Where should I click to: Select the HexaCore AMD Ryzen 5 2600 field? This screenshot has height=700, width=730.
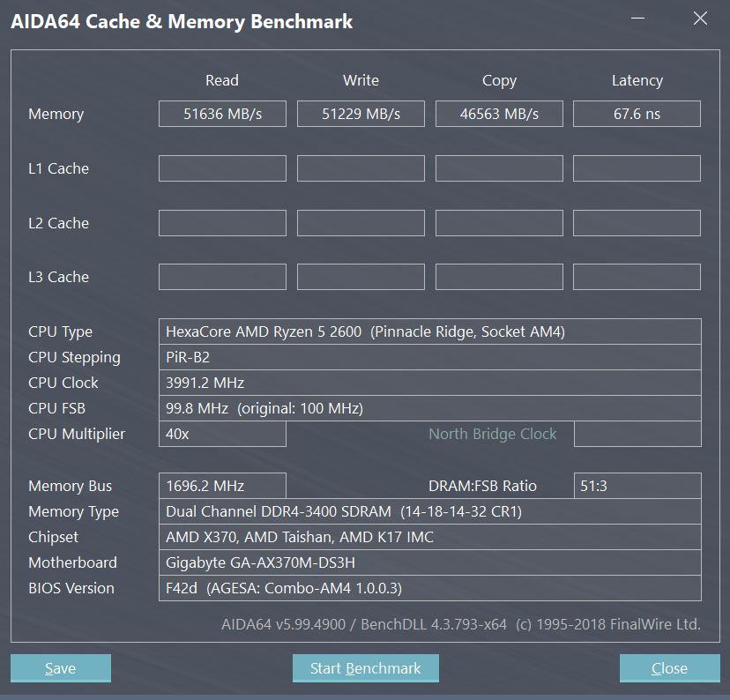pos(430,331)
